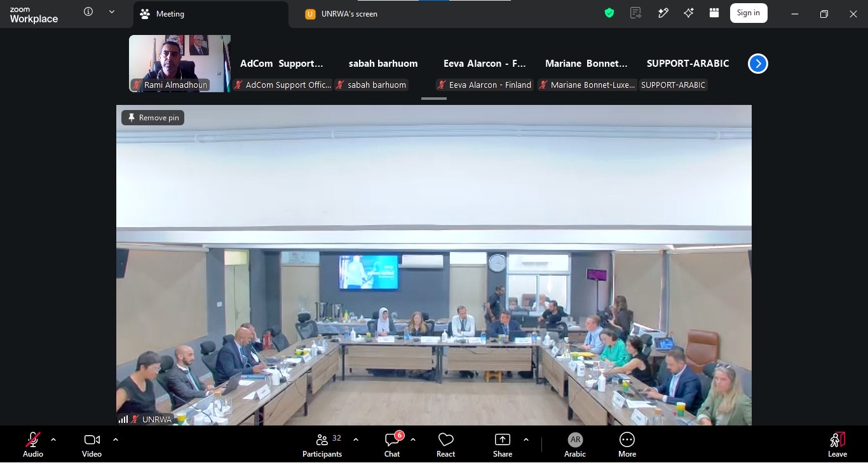Expand the video options chevron
Viewport: 868px width, 463px height.
[x=116, y=439]
